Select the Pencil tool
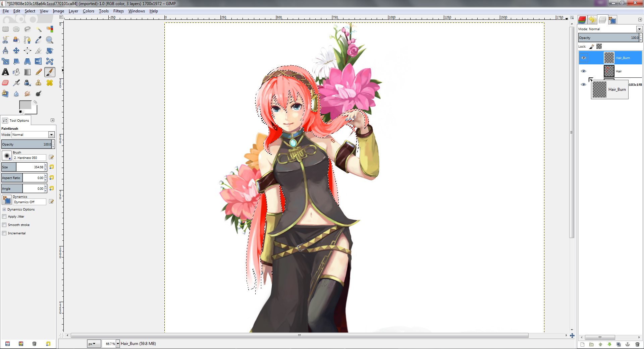The width and height of the screenshot is (644, 349). coord(39,72)
